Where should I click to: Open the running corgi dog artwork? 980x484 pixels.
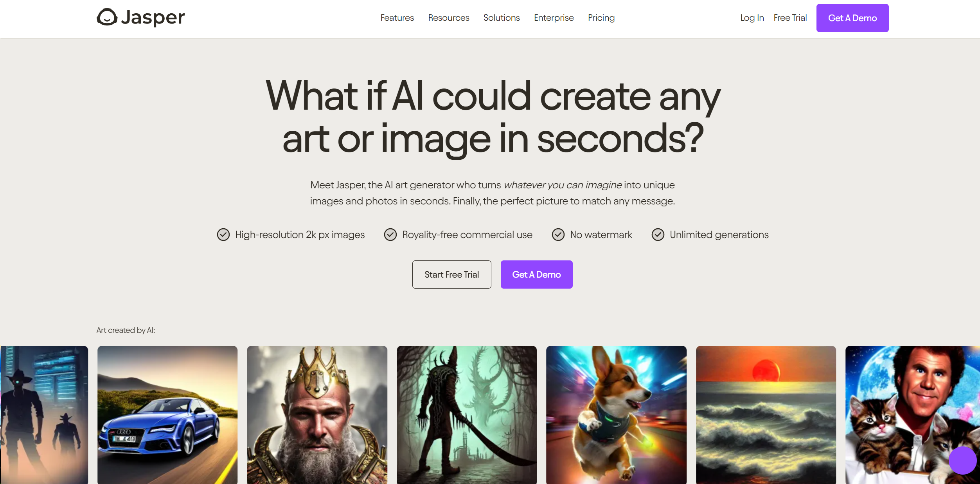[x=617, y=415]
